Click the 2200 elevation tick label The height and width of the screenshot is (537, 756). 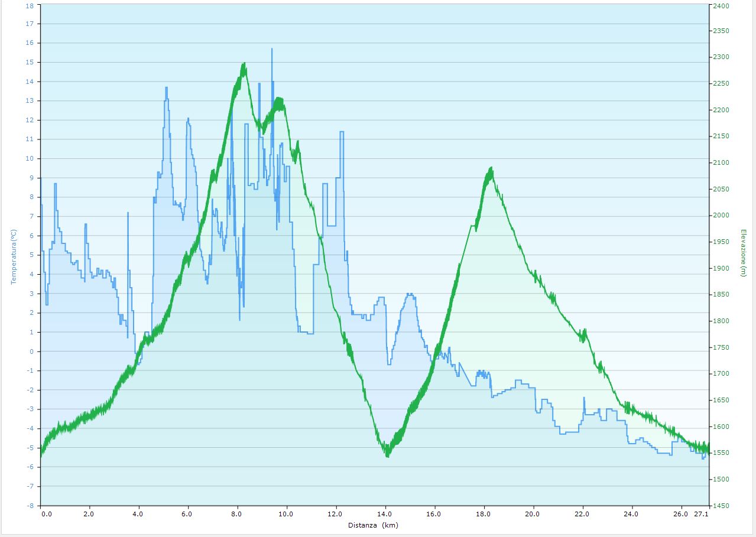point(723,110)
